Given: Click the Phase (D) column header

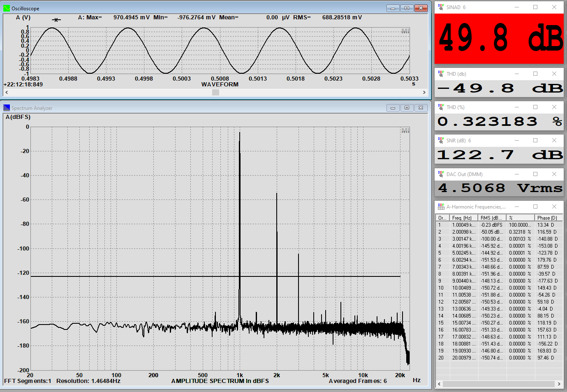Looking at the screenshot, I should coord(548,218).
